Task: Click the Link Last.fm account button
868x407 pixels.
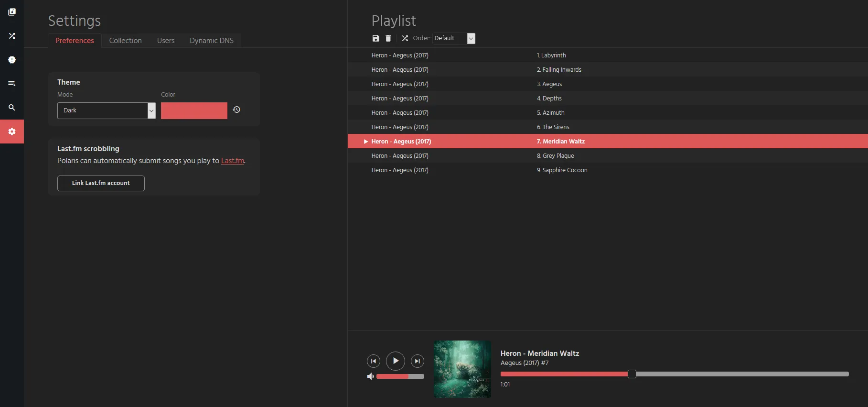Action: 101,183
